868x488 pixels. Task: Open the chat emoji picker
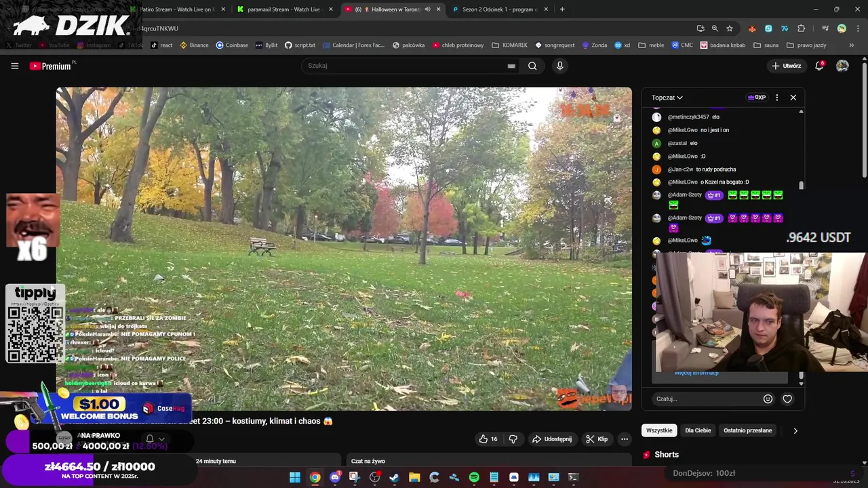pos(768,399)
